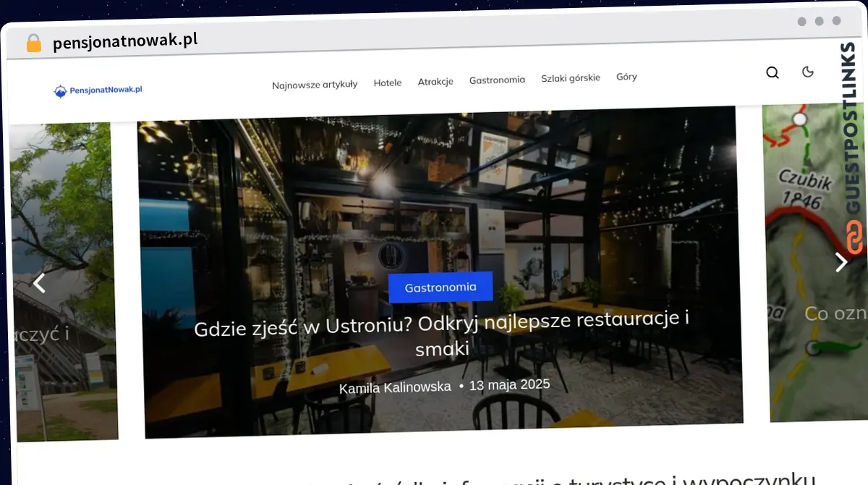868x485 pixels.
Task: Open Szlaki górskie menu item
Action: point(571,78)
